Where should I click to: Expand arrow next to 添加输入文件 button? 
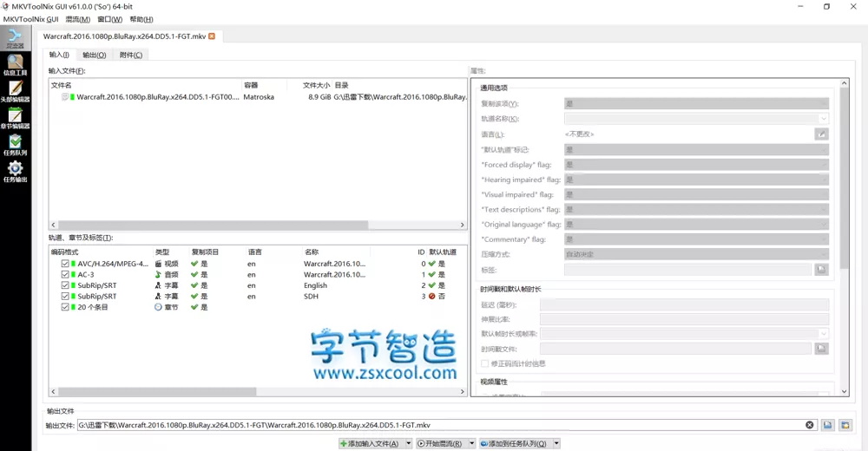[409, 443]
